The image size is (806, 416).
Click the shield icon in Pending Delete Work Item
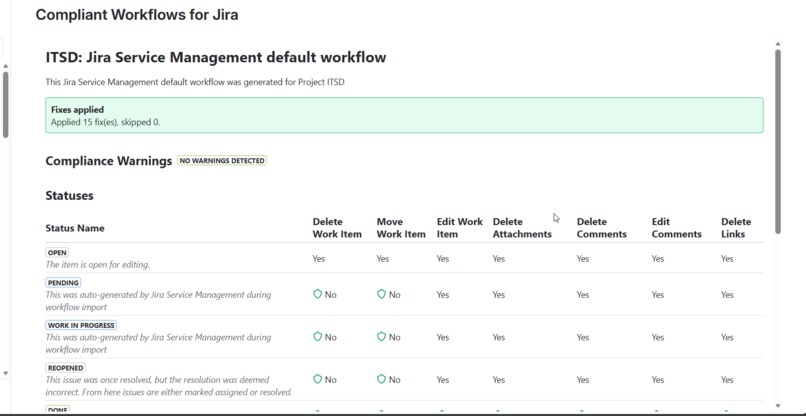click(317, 294)
